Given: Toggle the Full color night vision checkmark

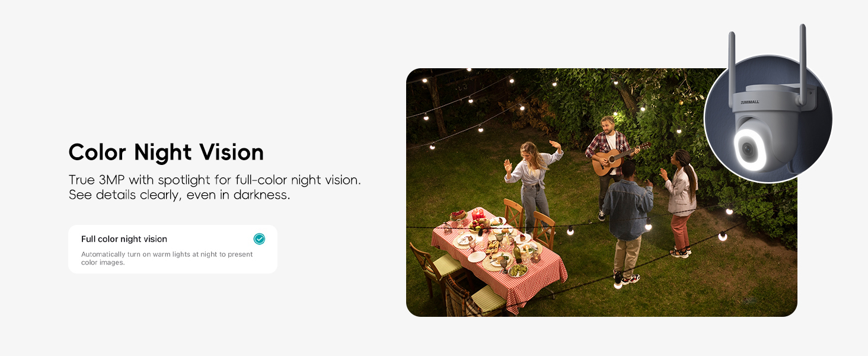Looking at the screenshot, I should (259, 239).
